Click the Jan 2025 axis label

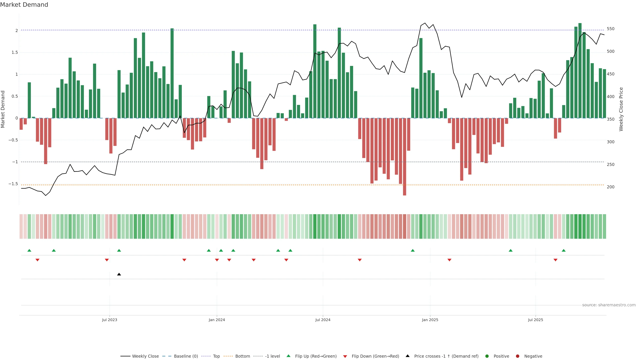coord(430,320)
